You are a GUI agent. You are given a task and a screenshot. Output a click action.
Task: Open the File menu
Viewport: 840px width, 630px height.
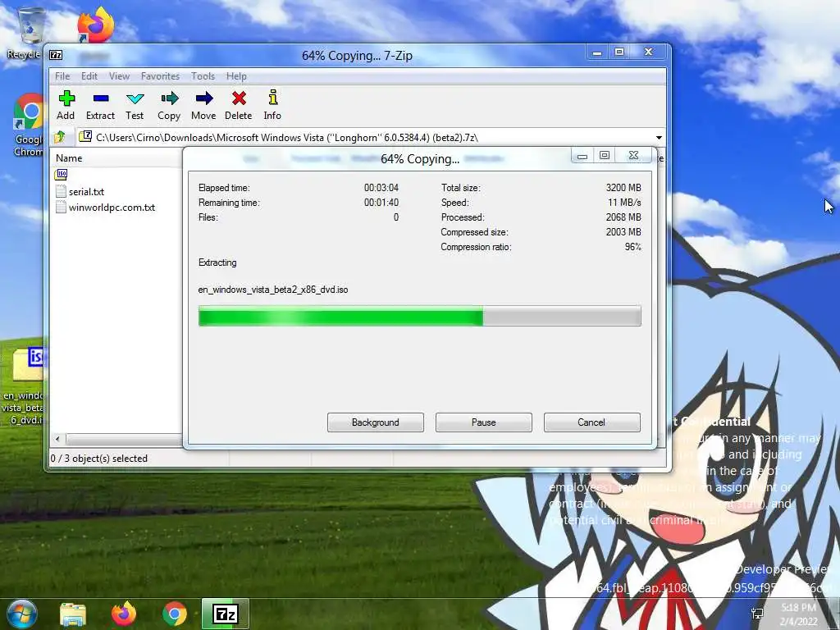pos(62,76)
